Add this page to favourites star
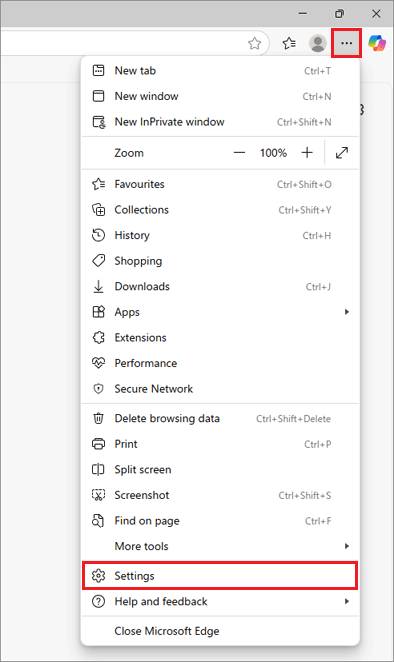 tap(254, 43)
